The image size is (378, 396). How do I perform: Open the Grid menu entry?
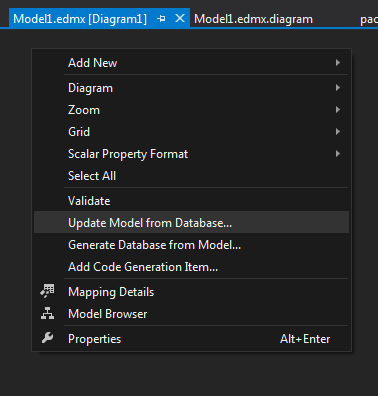[x=191, y=132]
